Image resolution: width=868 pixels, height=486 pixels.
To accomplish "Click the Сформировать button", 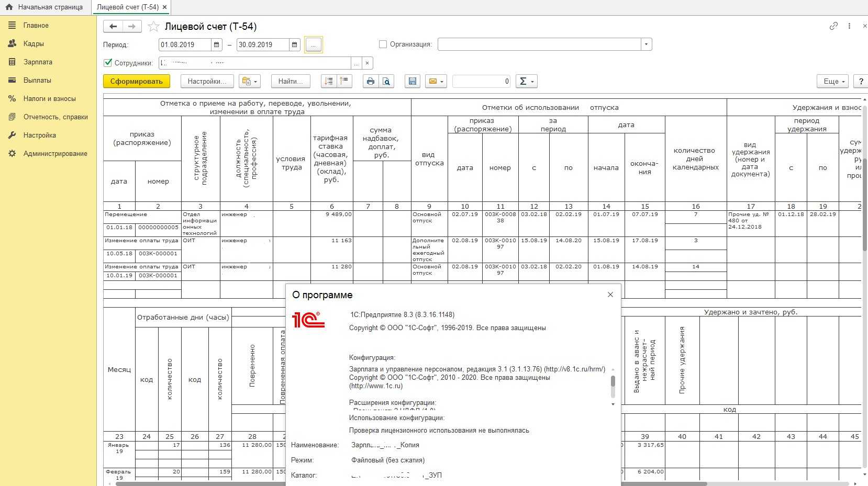I will pyautogui.click(x=137, y=81).
